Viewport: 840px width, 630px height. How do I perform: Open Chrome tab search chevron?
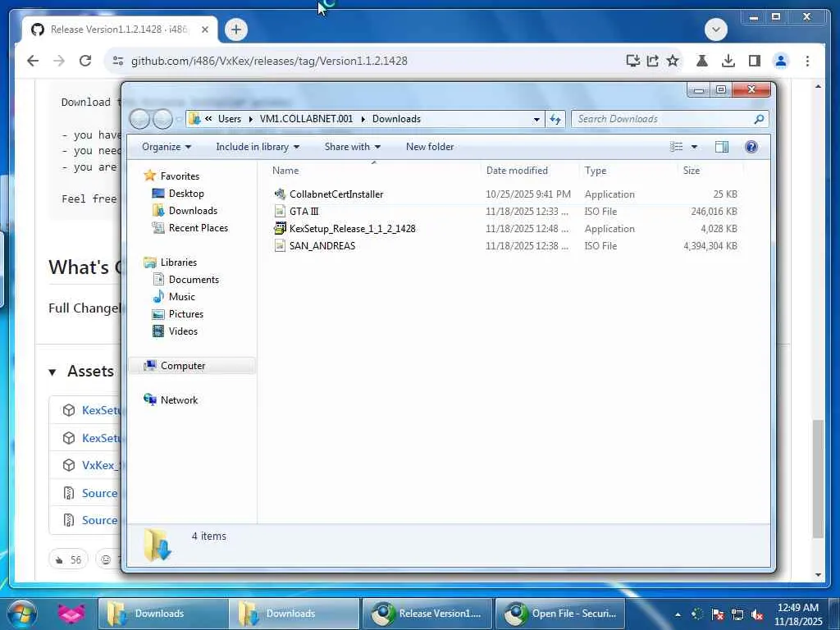tap(715, 30)
